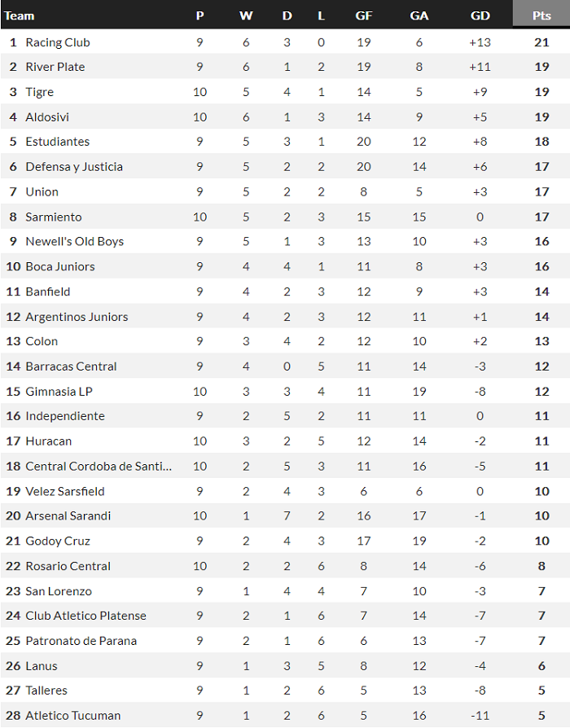570x728 pixels.
Task: Click Argentinos Juniors team name
Action: (77, 317)
